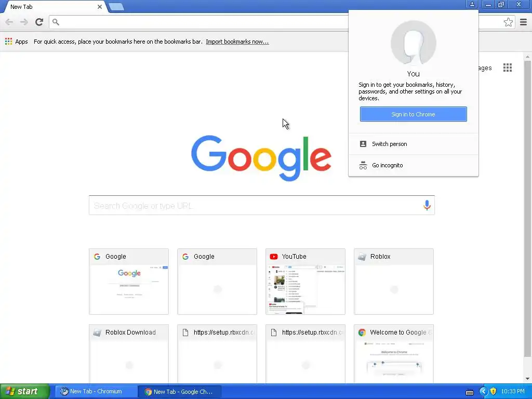Open the Windows start button
Image resolution: width=532 pixels, height=399 pixels.
click(x=24, y=391)
